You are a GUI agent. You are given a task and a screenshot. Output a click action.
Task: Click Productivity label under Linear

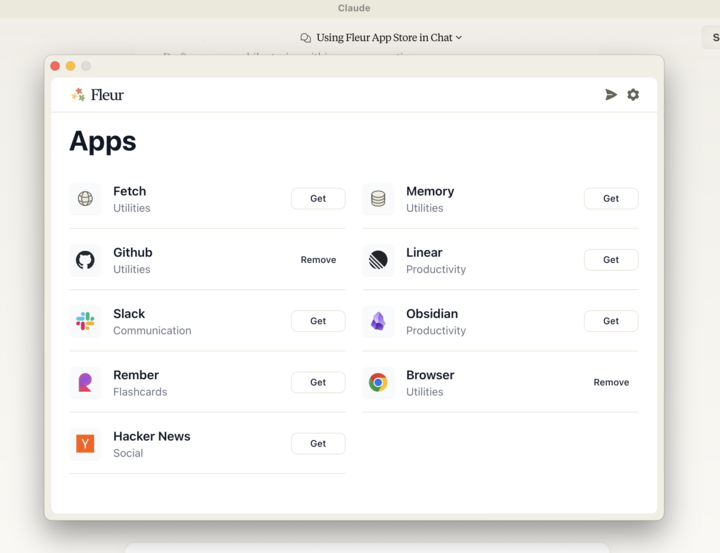point(436,269)
